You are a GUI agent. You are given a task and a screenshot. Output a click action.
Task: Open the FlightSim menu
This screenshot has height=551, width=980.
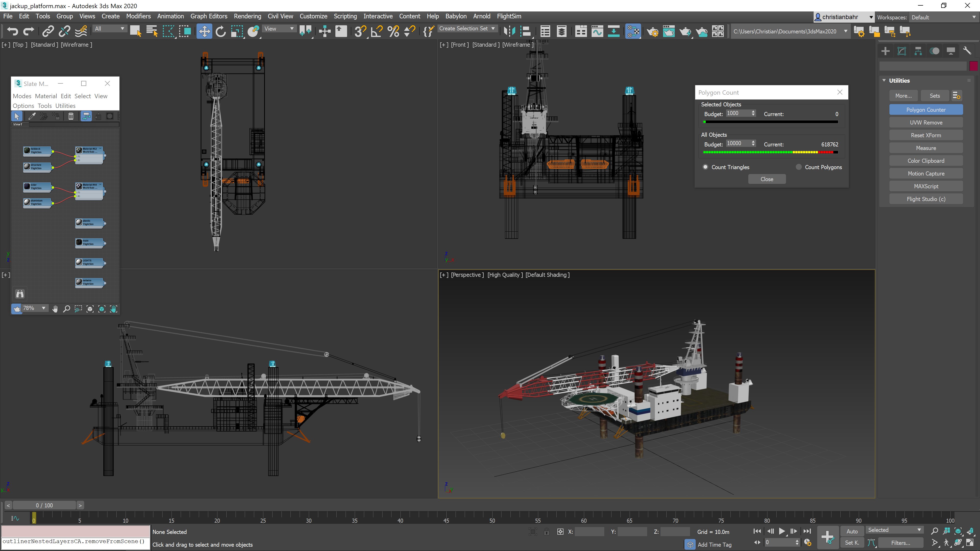coord(509,16)
